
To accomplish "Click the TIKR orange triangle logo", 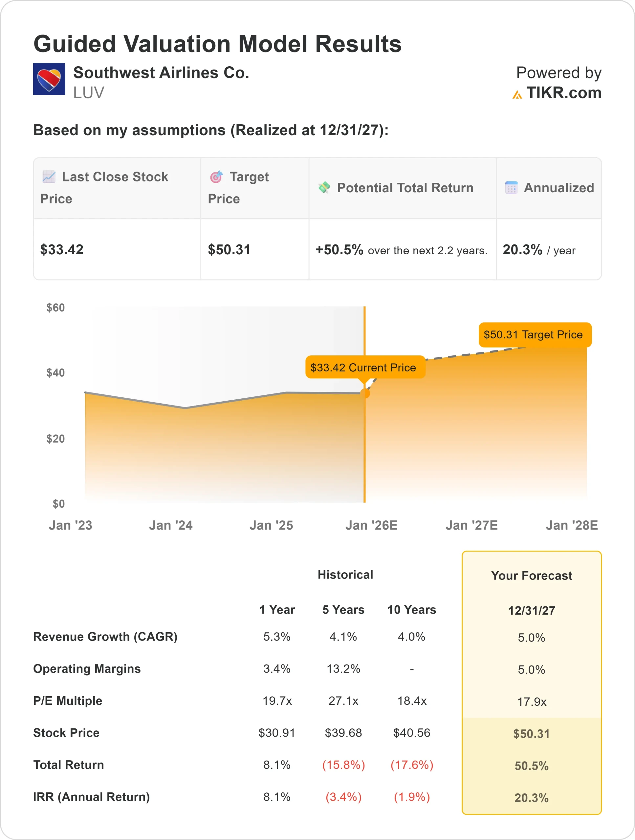I will (517, 94).
